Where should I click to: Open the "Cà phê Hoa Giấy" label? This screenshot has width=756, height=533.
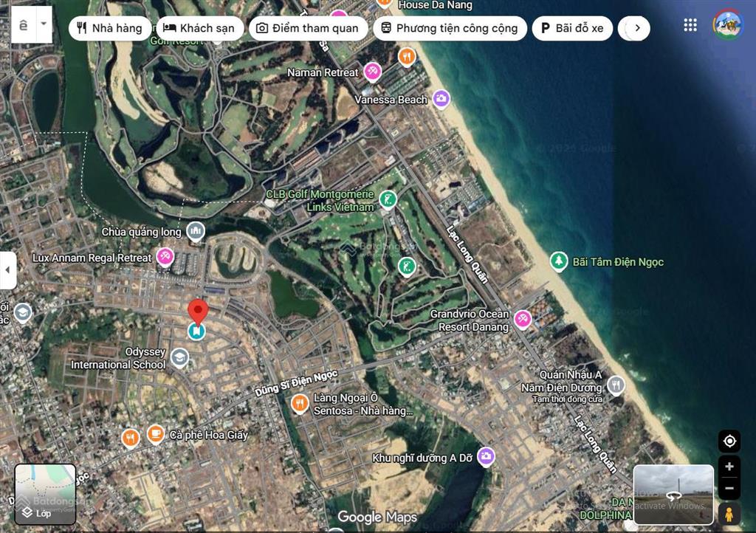pos(209,435)
